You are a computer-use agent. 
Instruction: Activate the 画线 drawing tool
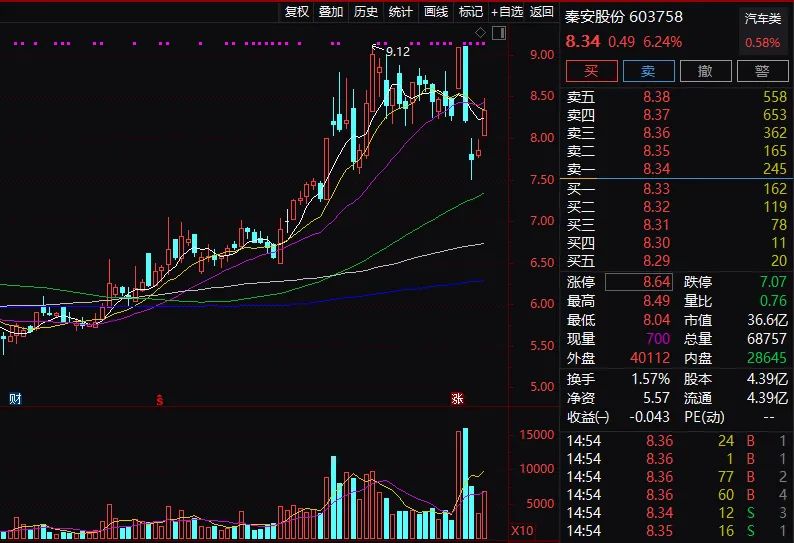coord(436,12)
